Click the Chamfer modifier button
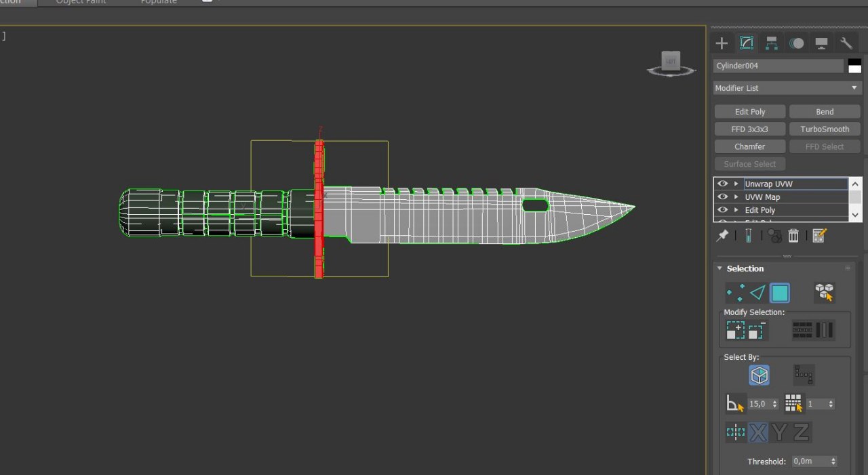The height and width of the screenshot is (475, 868). click(x=749, y=146)
